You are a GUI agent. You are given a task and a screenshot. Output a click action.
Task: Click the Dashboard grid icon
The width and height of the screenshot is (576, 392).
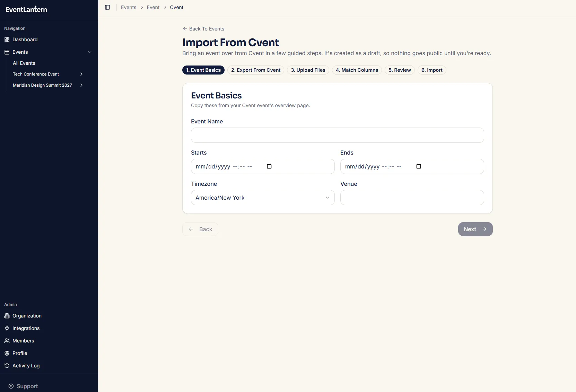tap(7, 40)
